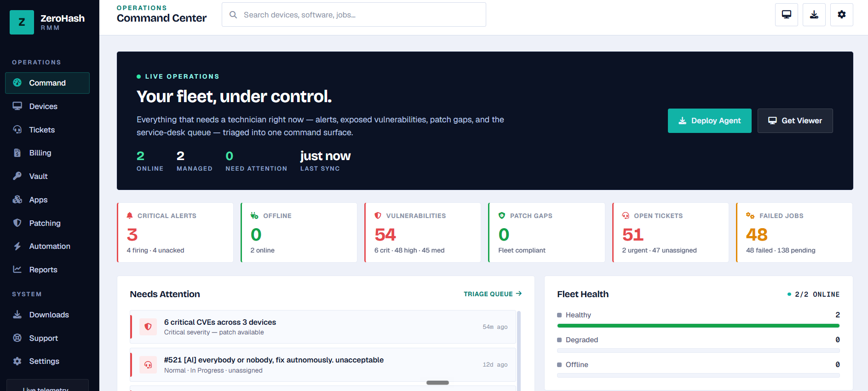
Task: Click the Automation bolt icon in sidebar
Action: point(17,246)
